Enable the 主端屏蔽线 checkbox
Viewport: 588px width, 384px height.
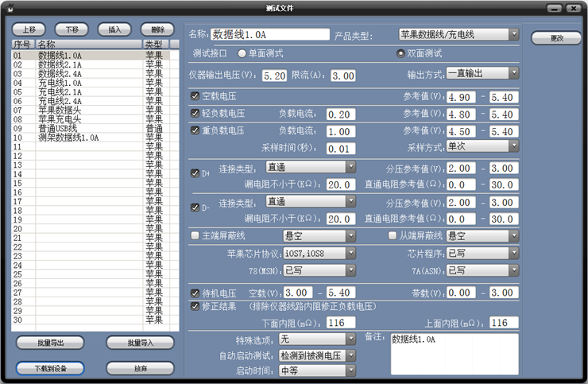[195, 236]
